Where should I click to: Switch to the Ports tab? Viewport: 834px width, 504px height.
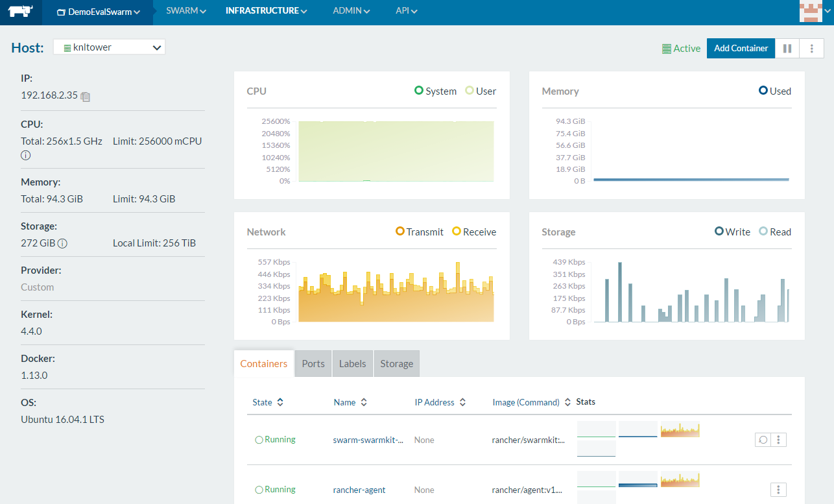(x=313, y=364)
